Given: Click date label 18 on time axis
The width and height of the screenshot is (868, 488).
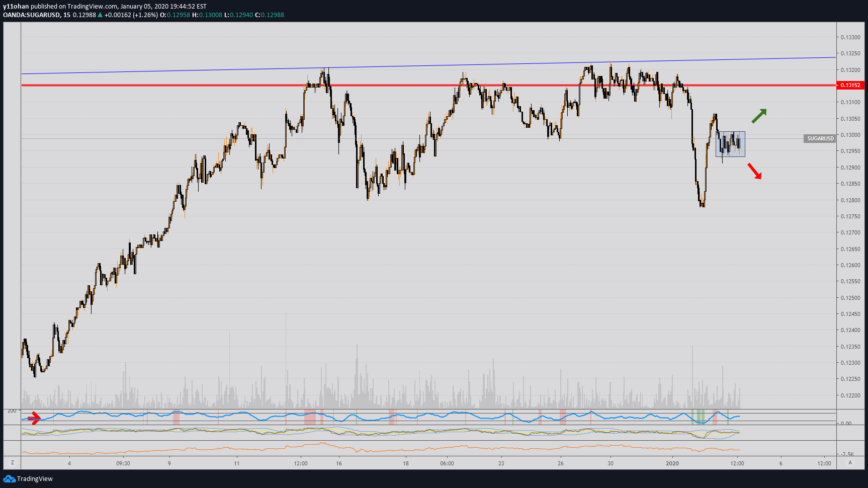Looking at the screenshot, I should click(405, 463).
